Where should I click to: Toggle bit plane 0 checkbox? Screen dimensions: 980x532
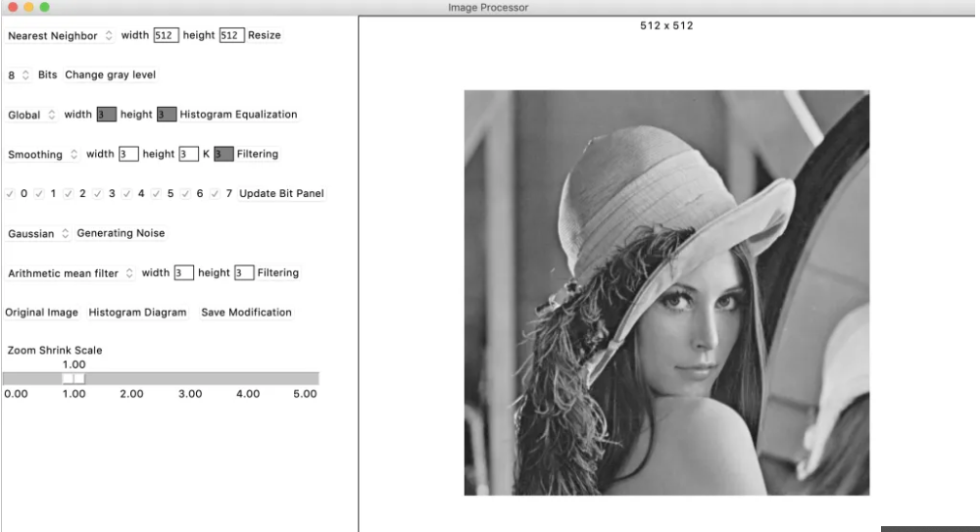click(x=10, y=194)
